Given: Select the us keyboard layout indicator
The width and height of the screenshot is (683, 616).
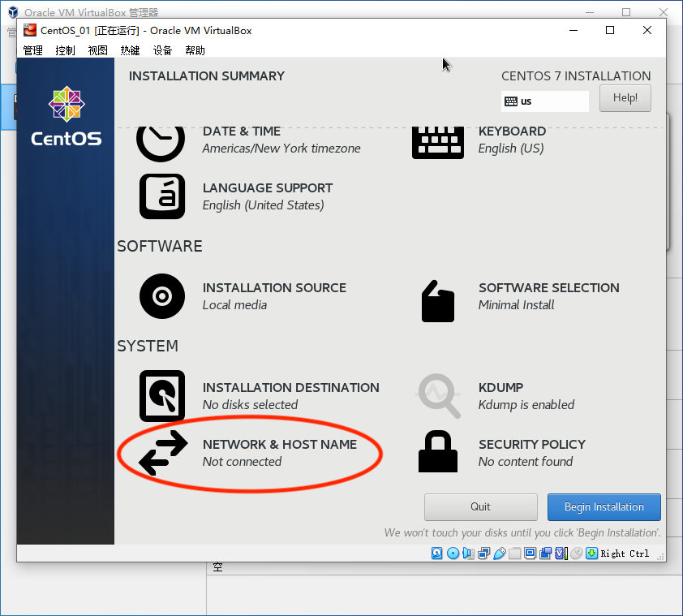Looking at the screenshot, I should (544, 101).
